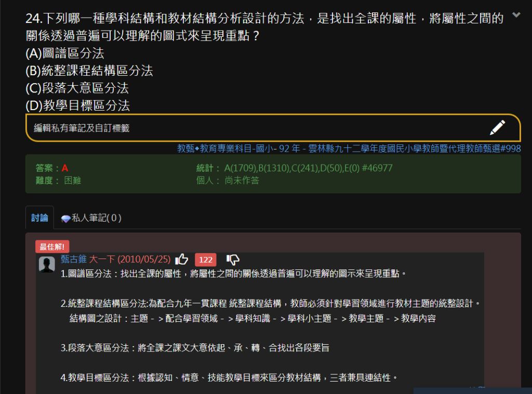The width and height of the screenshot is (532, 394).
Task: Choose answer option (C) 段落大意區分法
Action: [77, 88]
